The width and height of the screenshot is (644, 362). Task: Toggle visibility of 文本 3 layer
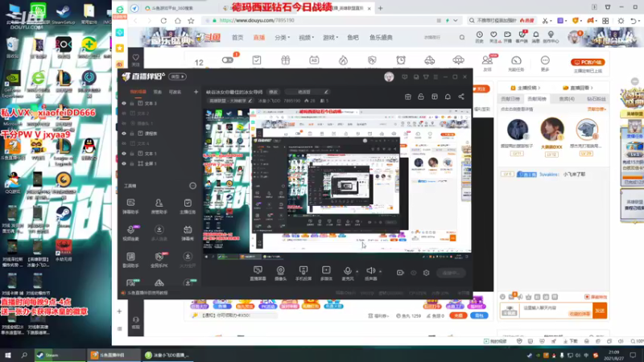pyautogui.click(x=124, y=104)
